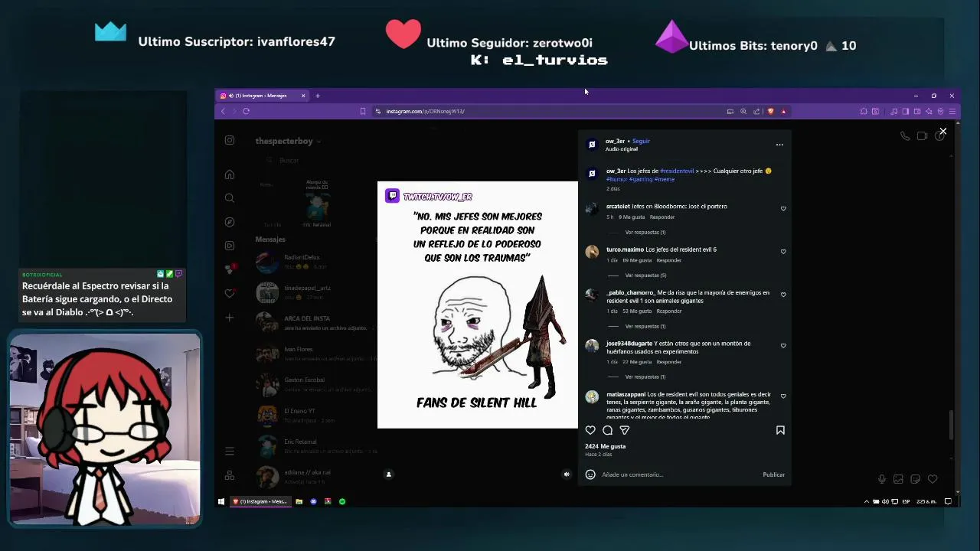The width and height of the screenshot is (980, 551).
Task: Open the #humor hashtag link
Action: (x=616, y=179)
